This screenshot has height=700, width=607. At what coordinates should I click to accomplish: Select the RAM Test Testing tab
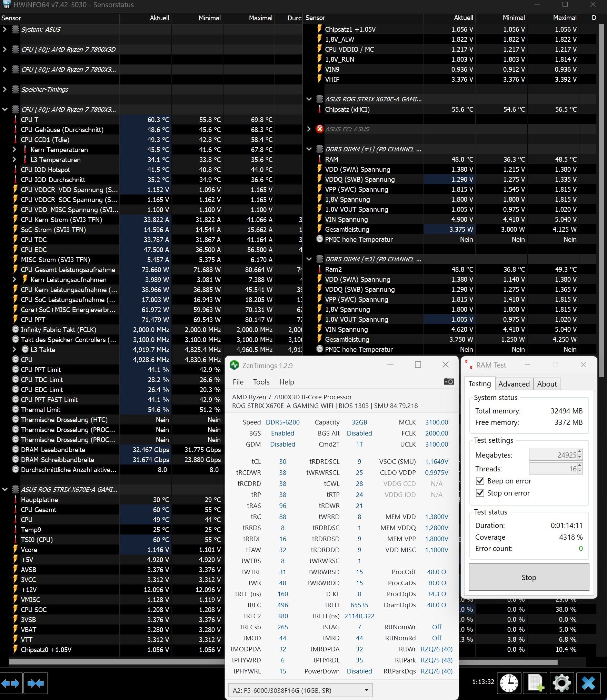[480, 383]
